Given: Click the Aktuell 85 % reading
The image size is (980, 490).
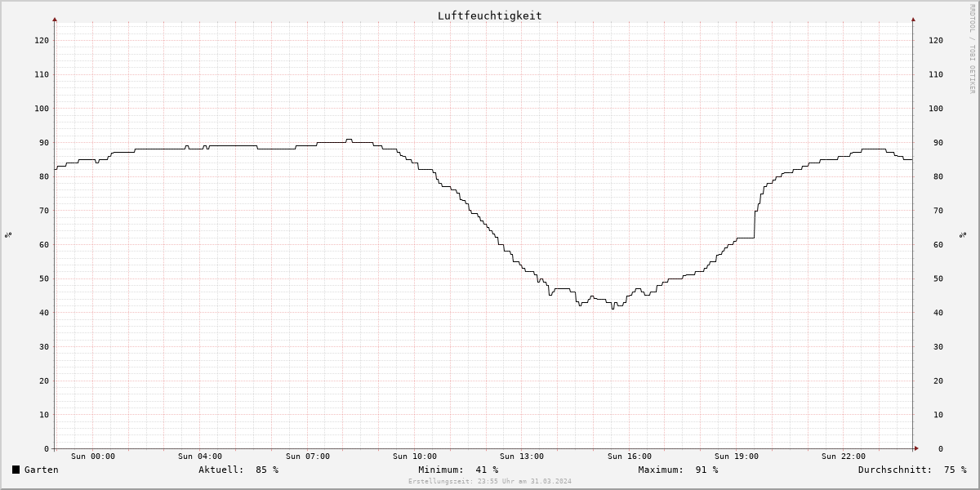Looking at the screenshot, I should [238, 470].
